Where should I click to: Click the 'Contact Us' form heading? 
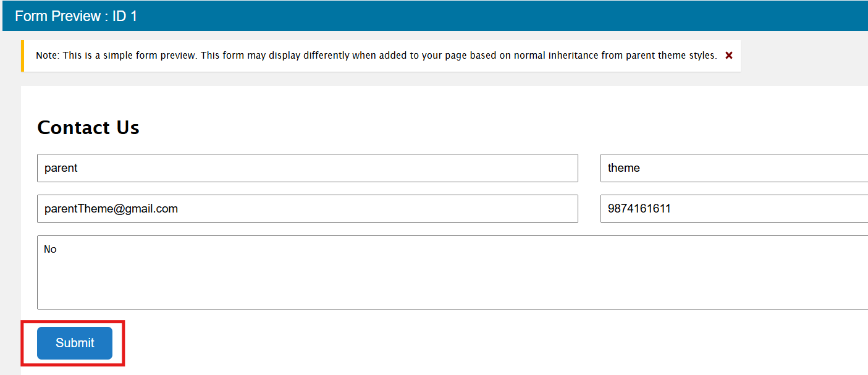88,127
